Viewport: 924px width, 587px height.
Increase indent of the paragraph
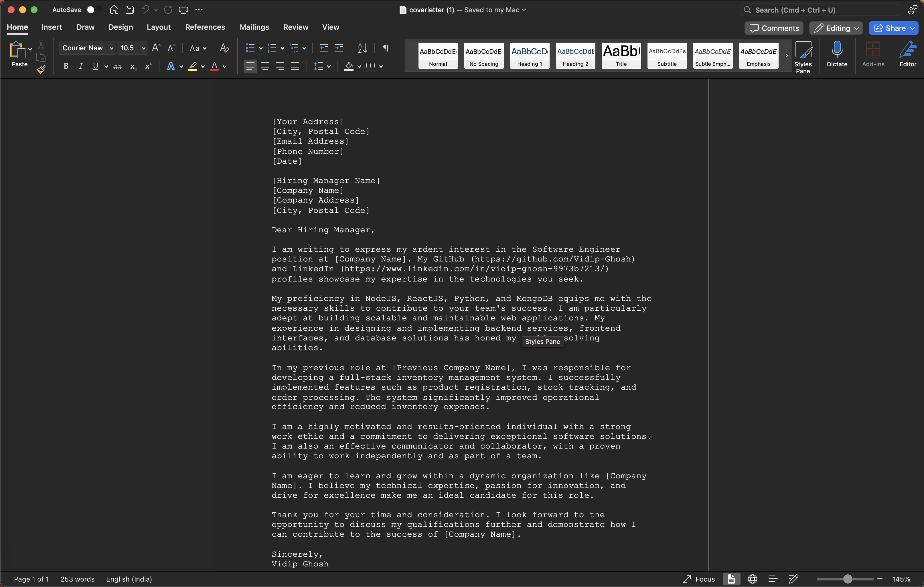(339, 48)
